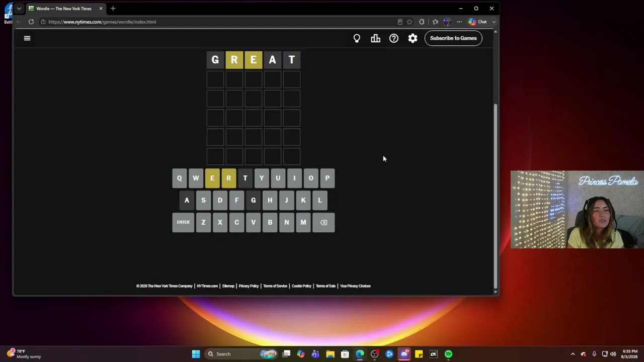Open the Terms of Sale footer link

[x=326, y=286]
